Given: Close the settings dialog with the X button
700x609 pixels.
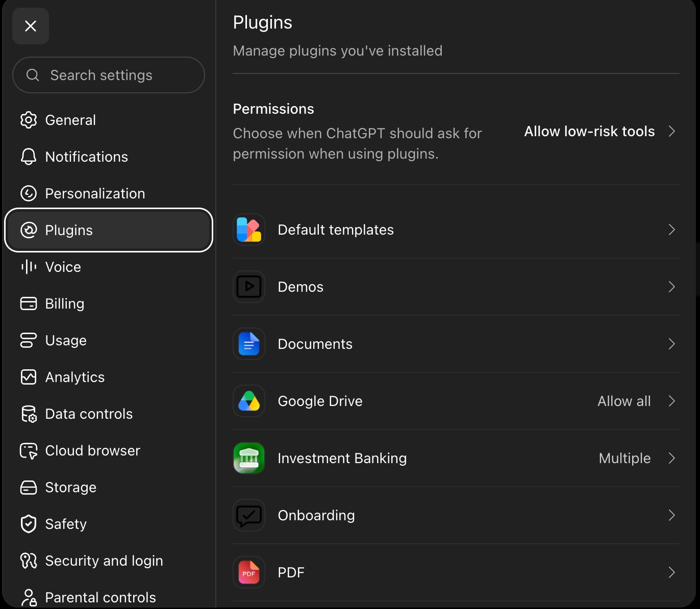Looking at the screenshot, I should tap(31, 26).
